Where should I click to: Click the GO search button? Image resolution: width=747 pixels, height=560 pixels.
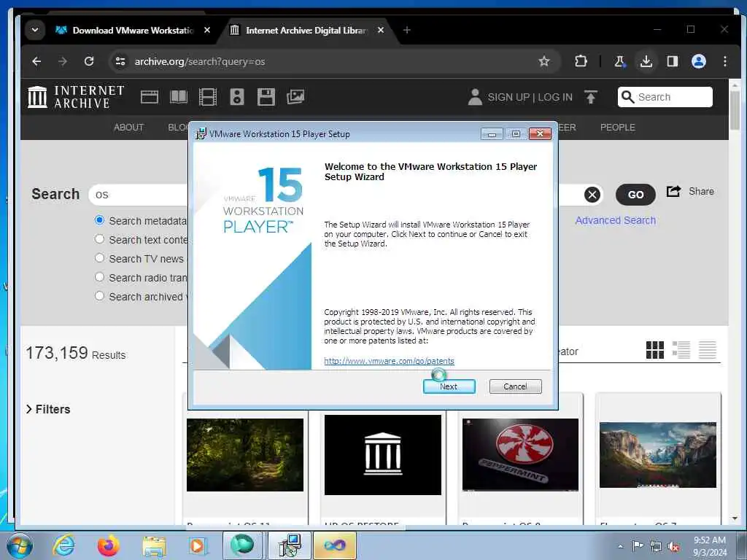(x=635, y=194)
